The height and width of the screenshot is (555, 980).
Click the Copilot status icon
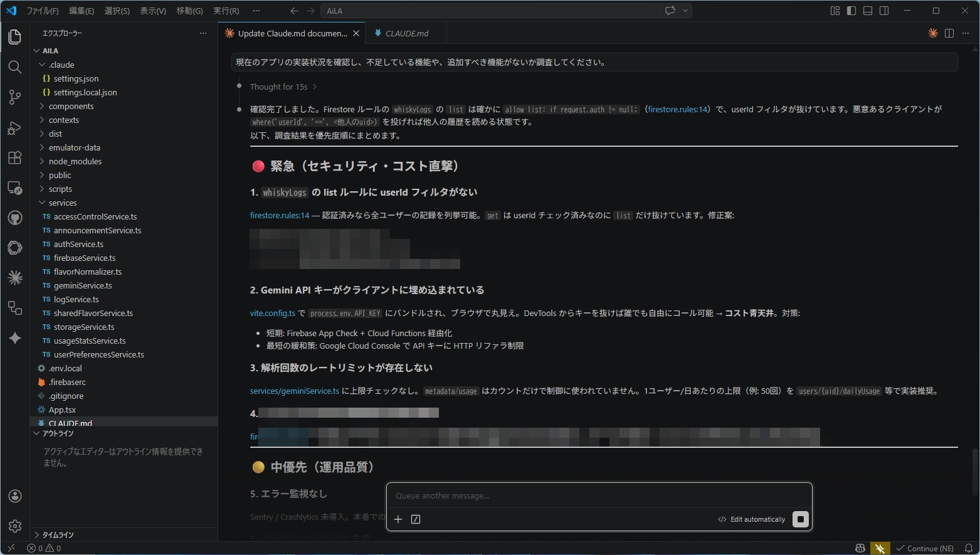click(x=860, y=548)
